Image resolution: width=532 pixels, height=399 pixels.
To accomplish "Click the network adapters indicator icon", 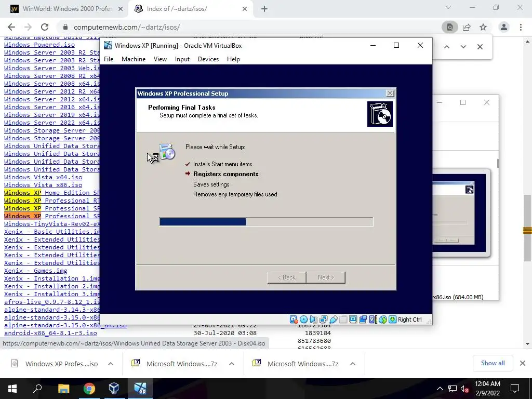I will point(323,320).
